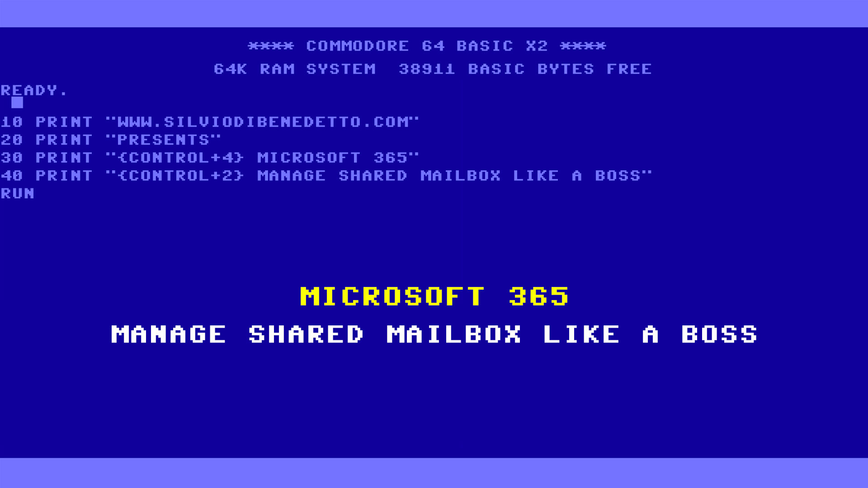Select MICROSOFT 365 yellow title text

[x=434, y=297]
